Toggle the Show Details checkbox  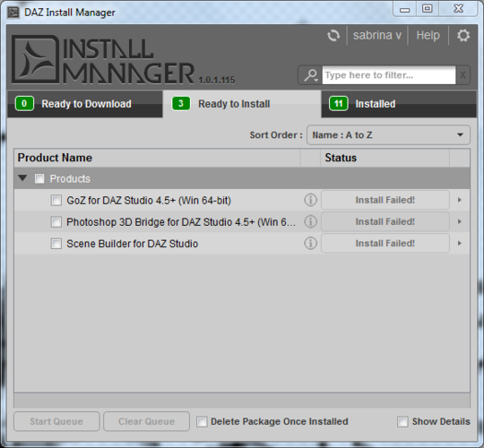[402, 421]
